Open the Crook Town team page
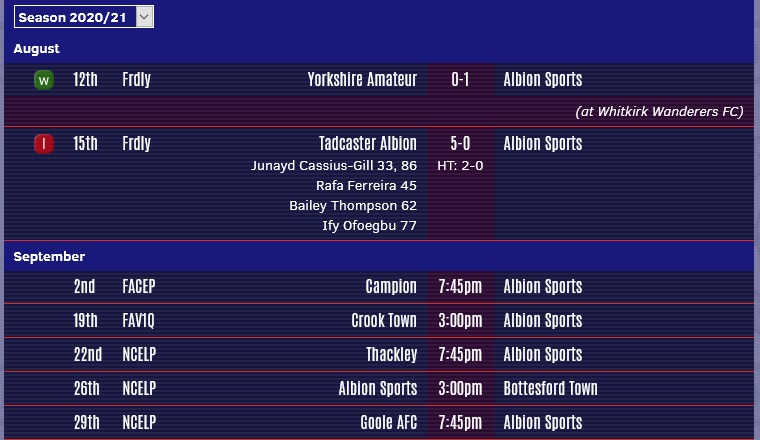 384,320
